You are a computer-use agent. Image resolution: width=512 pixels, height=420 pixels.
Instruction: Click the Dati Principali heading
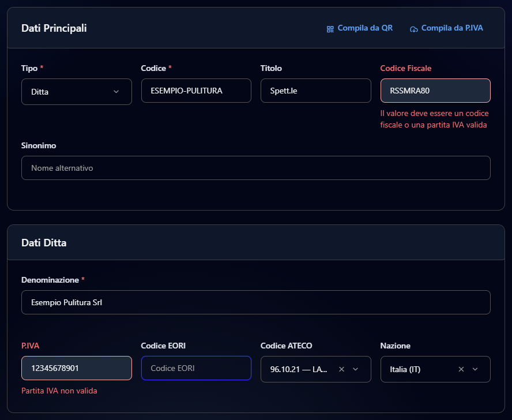tap(54, 28)
